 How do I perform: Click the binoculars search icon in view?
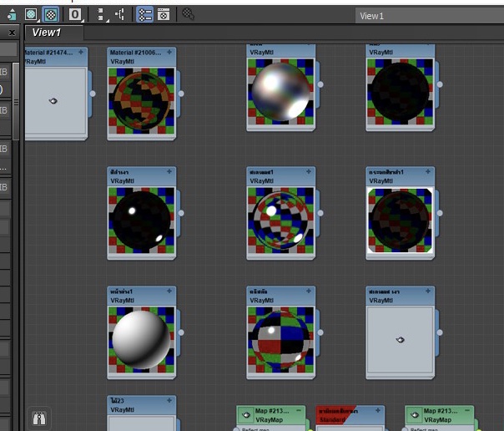(x=38, y=417)
